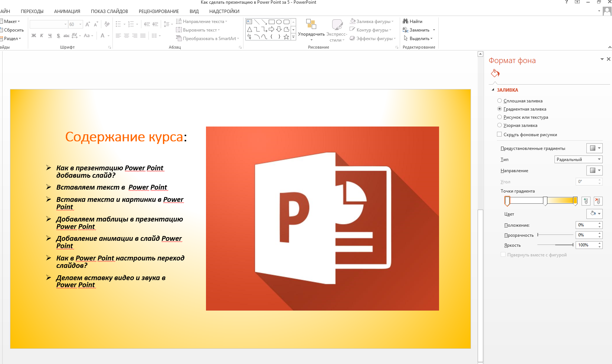612x364 pixels.
Task: Open Предустановленные градиенты dropdown
Action: [x=594, y=148]
